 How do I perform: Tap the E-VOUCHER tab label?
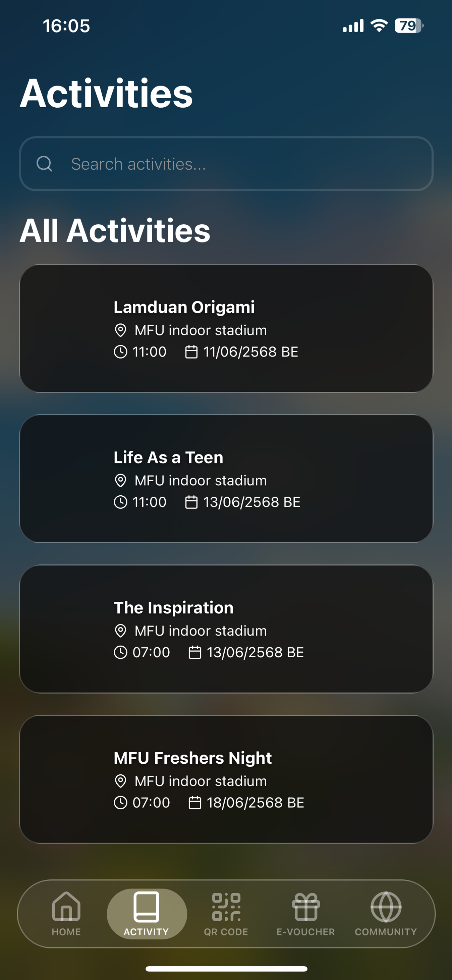click(306, 932)
